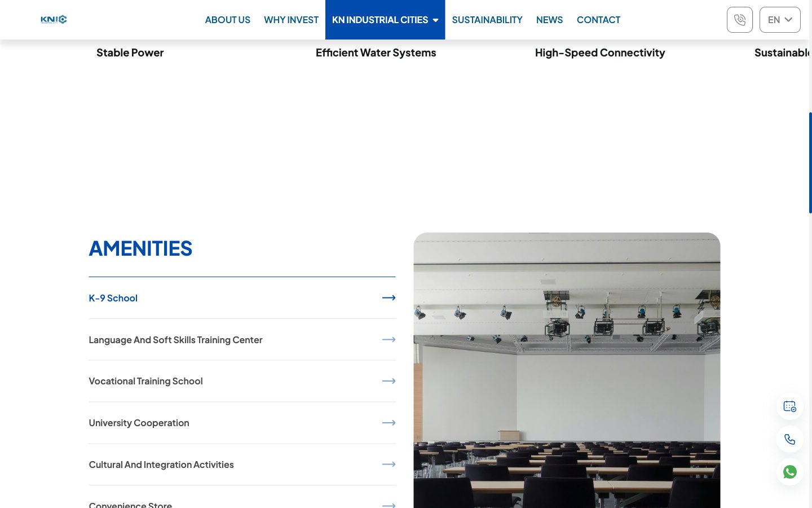Open the phone call icon in the header
812x508 pixels.
click(740, 20)
